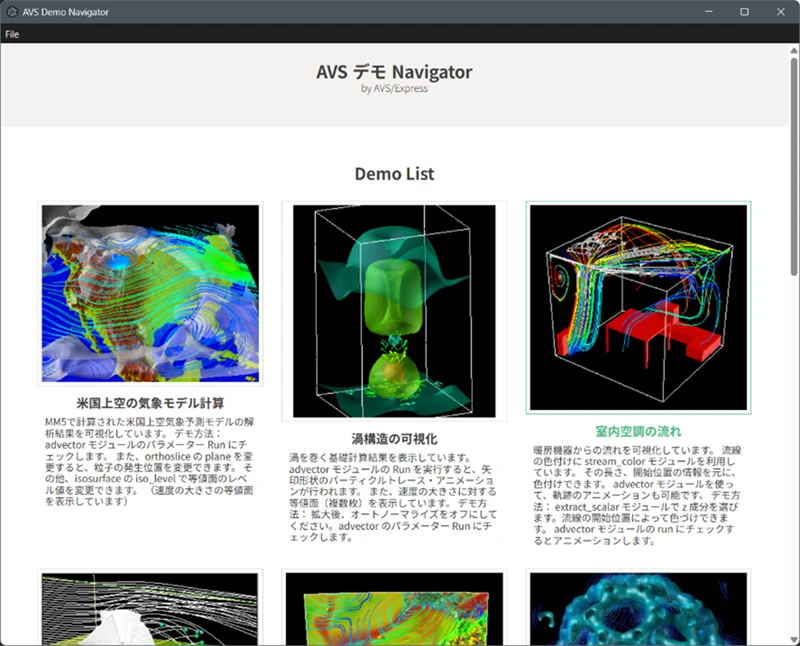Close the AVS Demo Navigator window
Image resolution: width=800 pixels, height=646 pixels.
coord(781,12)
